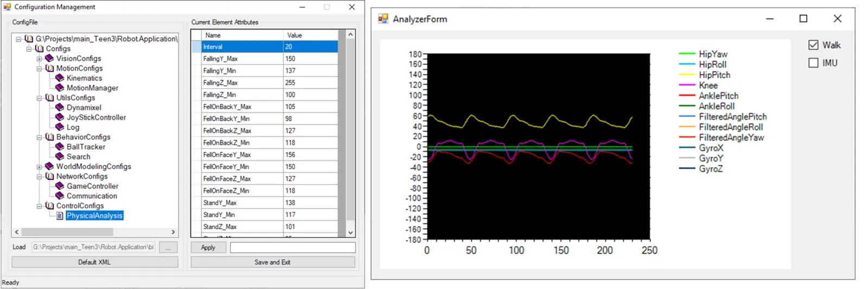Click the Load file path field
868x289 pixels.
click(94, 247)
